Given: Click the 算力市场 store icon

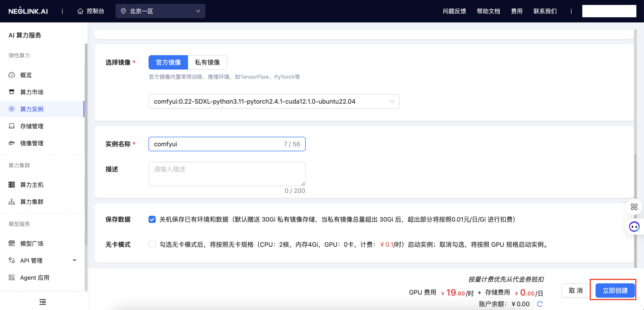Looking at the screenshot, I should (12, 92).
